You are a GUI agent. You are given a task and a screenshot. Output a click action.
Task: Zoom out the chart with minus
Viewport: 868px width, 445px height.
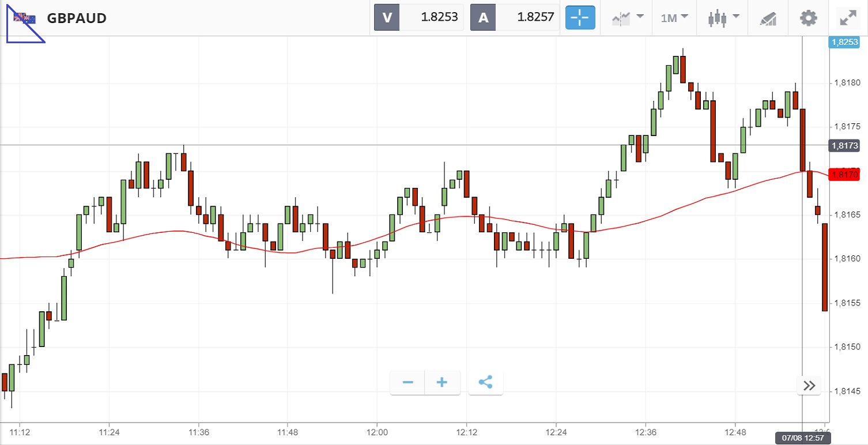[x=408, y=382]
